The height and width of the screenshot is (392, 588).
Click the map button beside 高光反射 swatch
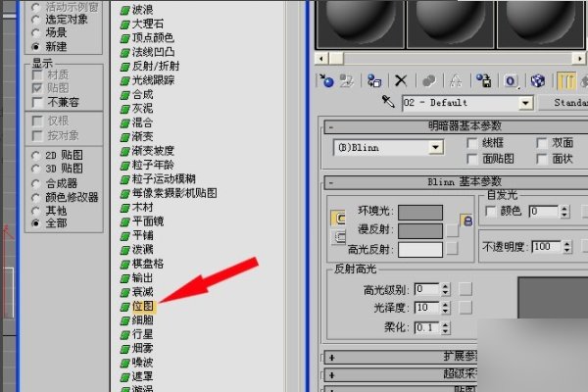452,248
